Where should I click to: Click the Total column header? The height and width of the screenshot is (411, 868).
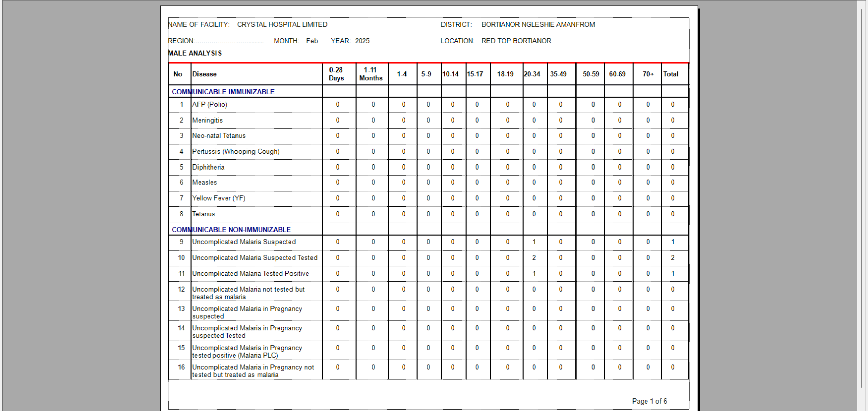[x=671, y=74]
